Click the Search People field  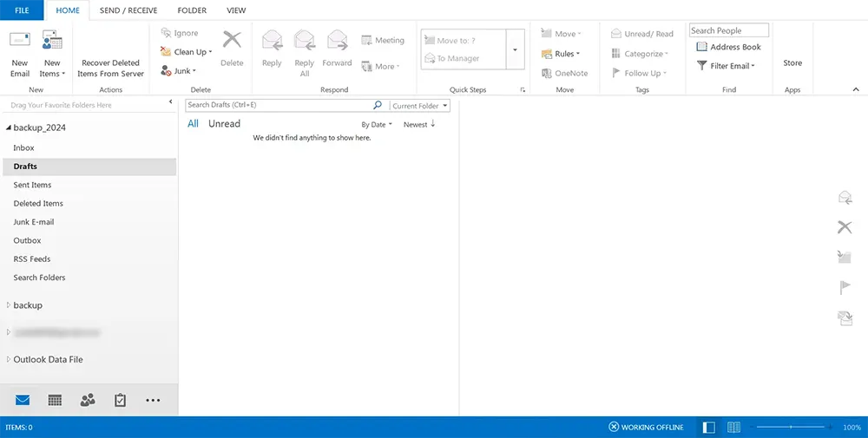728,30
